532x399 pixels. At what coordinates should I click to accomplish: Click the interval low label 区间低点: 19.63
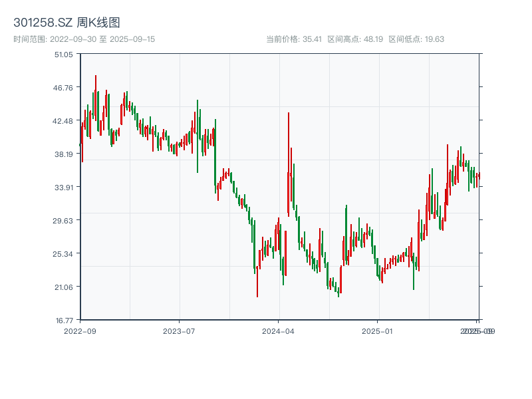pyautogui.click(x=416, y=39)
